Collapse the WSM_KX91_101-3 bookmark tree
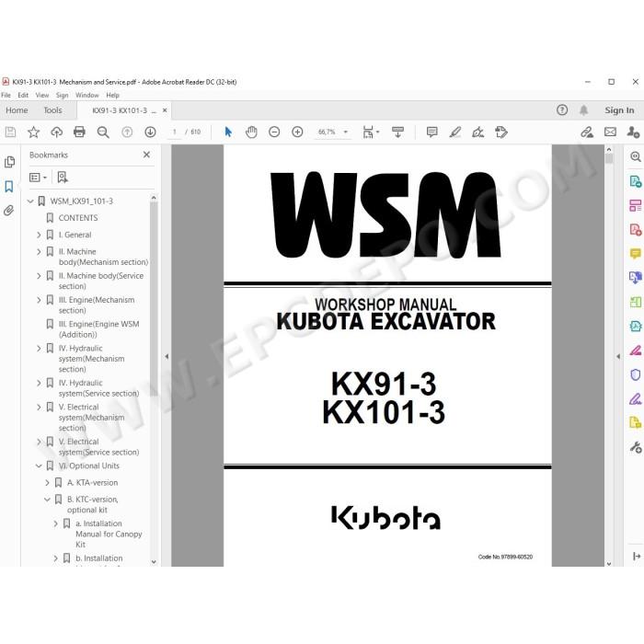 click(30, 201)
